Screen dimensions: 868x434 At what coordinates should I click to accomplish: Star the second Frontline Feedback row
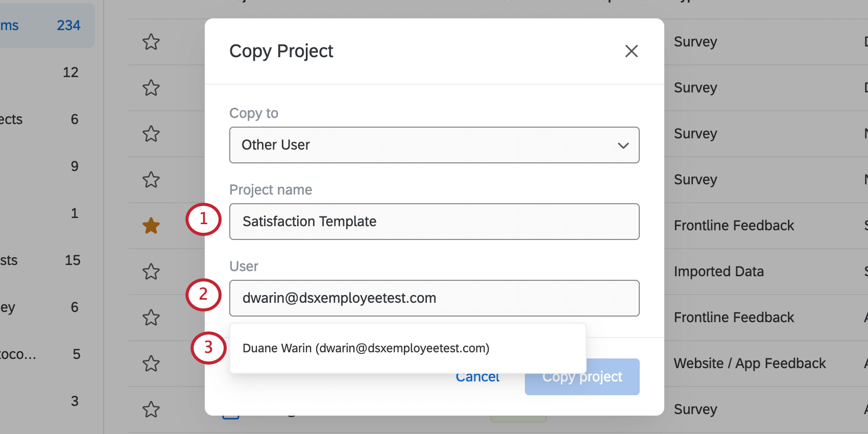pyautogui.click(x=151, y=318)
